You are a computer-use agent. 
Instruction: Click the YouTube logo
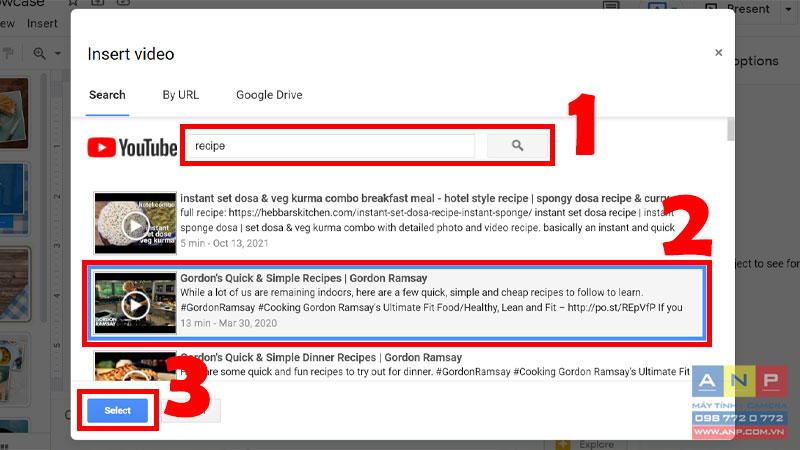tap(132, 147)
